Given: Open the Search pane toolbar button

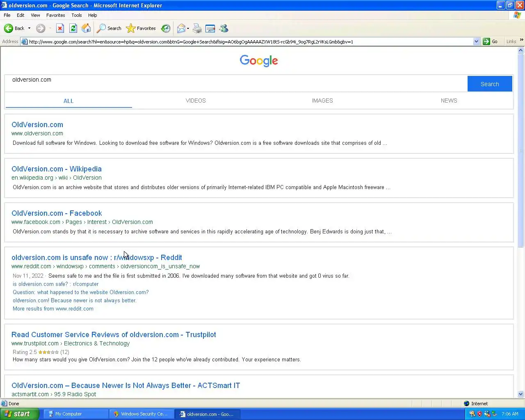Looking at the screenshot, I should [x=109, y=28].
